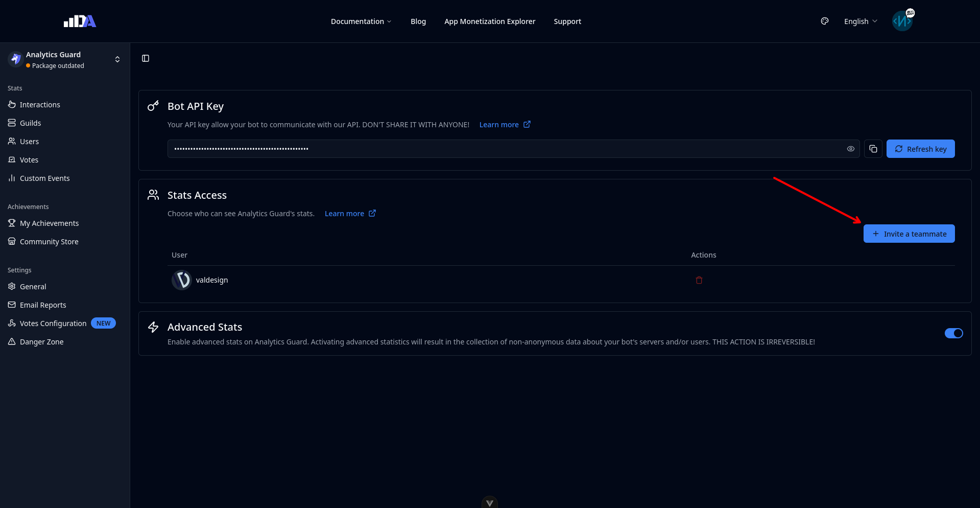Viewport: 980px width, 508px height.
Task: Disable the Advanced Stats toggle
Action: coord(953,333)
